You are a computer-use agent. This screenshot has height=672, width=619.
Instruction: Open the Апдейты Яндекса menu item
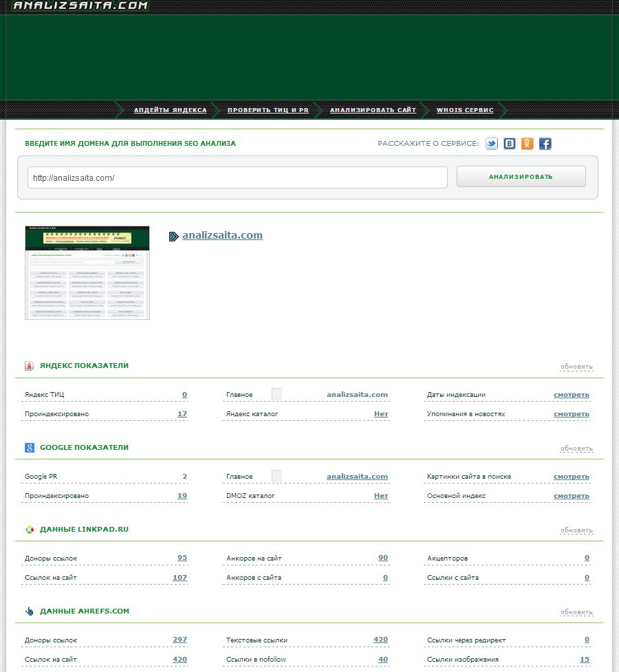170,110
